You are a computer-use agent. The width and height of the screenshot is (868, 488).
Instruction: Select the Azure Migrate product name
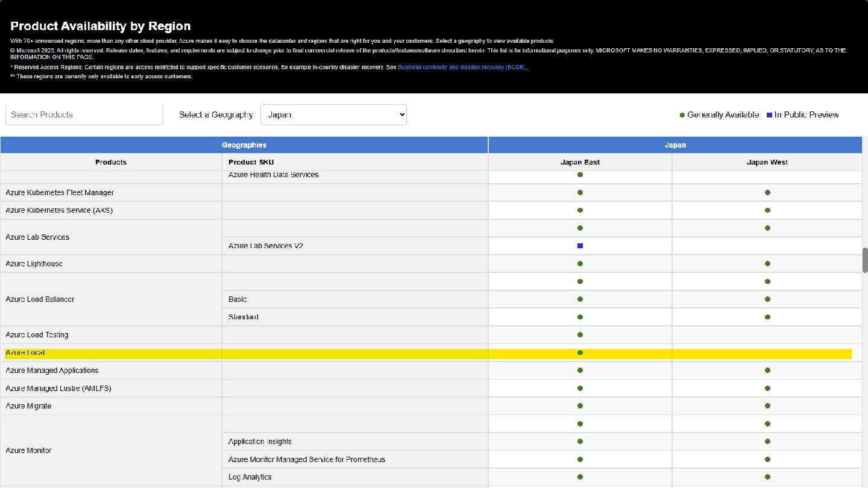[28, 406]
